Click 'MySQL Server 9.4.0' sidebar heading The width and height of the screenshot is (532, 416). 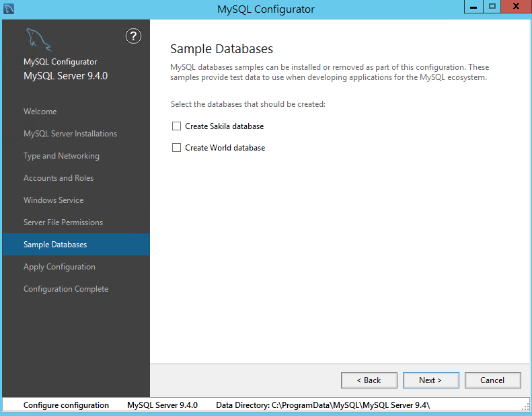(65, 75)
